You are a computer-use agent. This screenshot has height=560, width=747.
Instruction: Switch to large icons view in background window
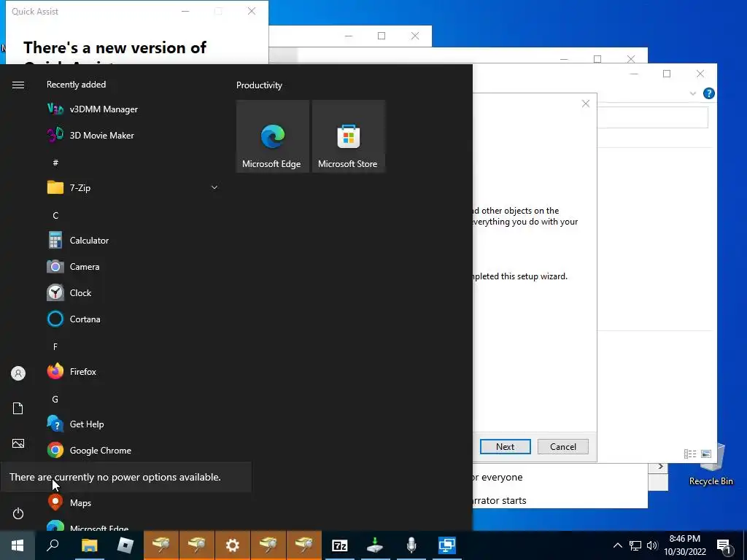pyautogui.click(x=706, y=454)
